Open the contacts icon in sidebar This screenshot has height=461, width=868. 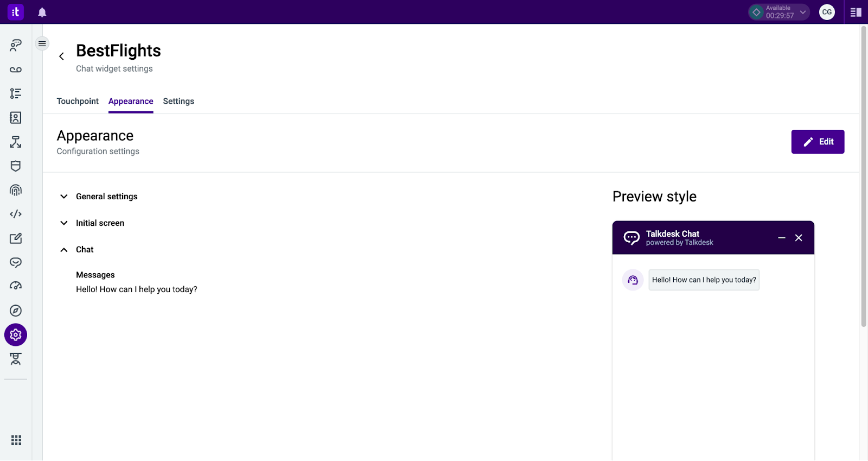click(16, 118)
